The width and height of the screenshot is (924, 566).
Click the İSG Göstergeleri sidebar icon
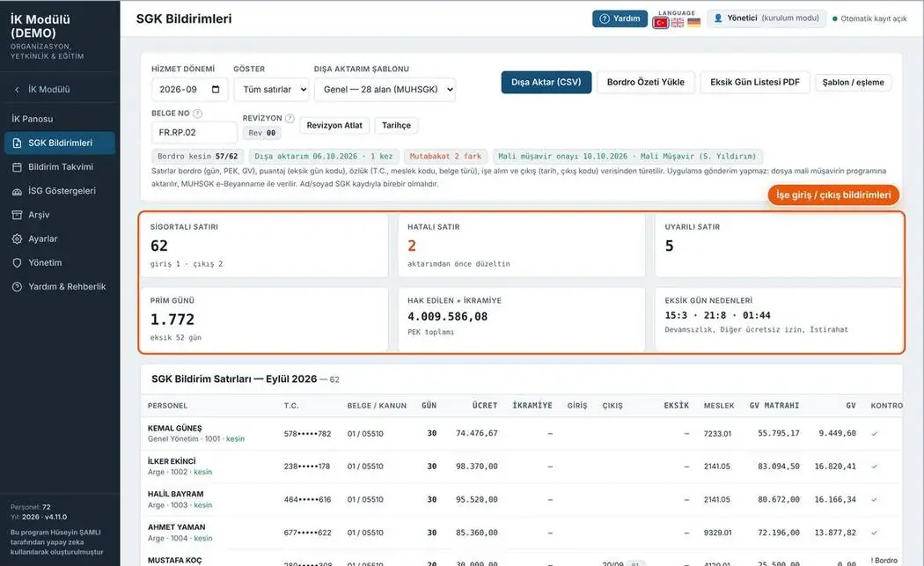pyautogui.click(x=17, y=191)
